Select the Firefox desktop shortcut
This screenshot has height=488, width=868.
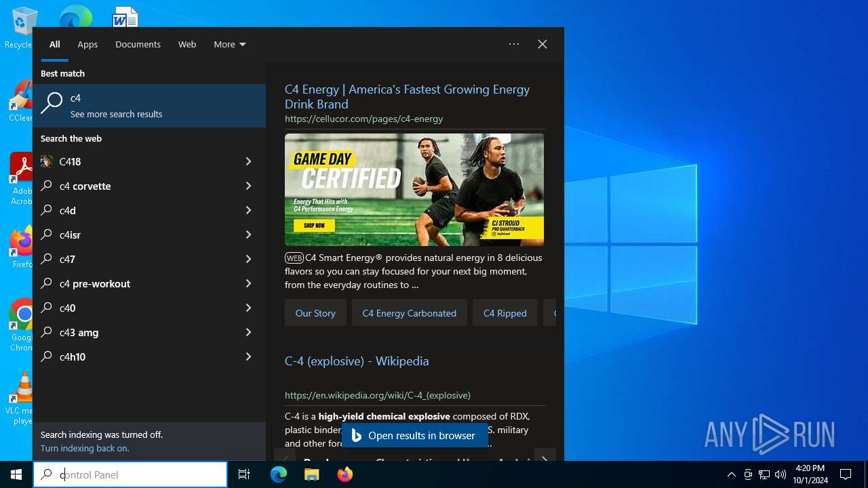coord(20,248)
